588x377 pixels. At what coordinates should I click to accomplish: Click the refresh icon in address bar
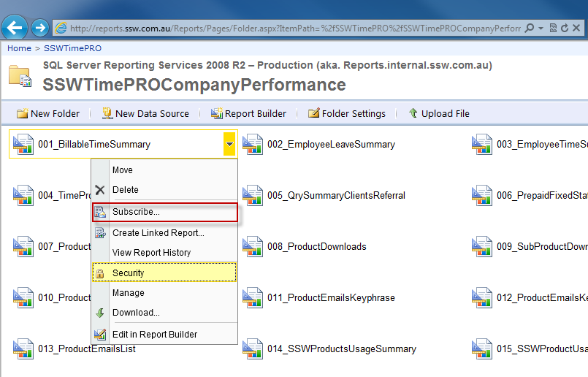[x=565, y=28]
